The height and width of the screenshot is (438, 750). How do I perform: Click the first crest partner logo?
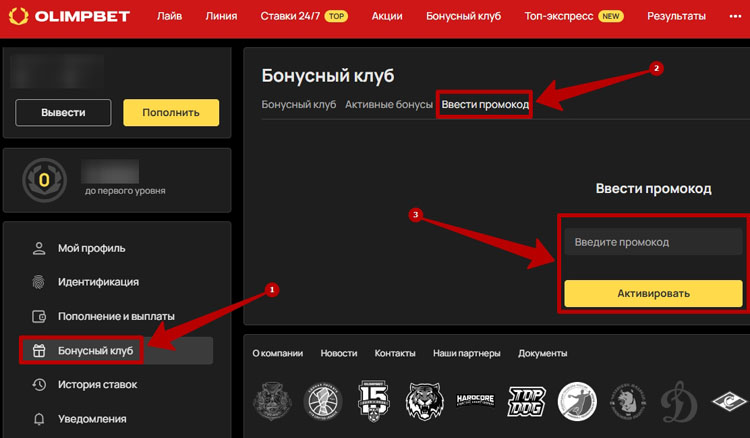pos(272,401)
